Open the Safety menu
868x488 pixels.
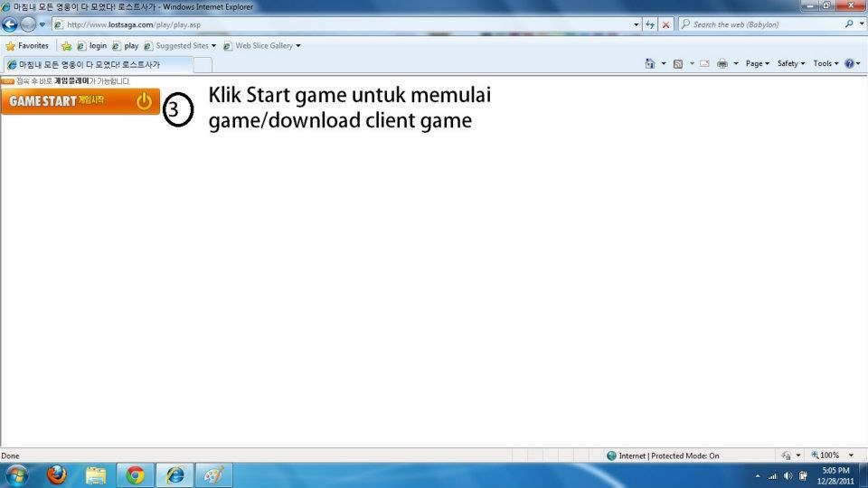pyautogui.click(x=791, y=63)
